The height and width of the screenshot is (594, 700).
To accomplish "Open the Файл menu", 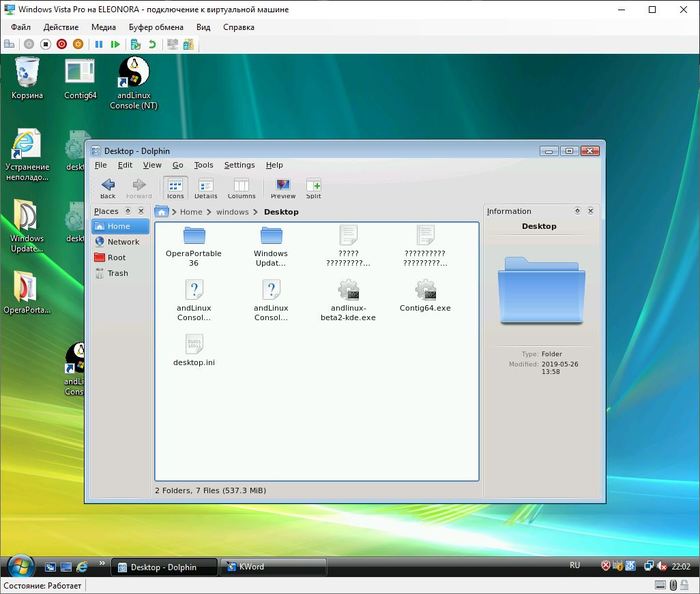I will coord(21,27).
